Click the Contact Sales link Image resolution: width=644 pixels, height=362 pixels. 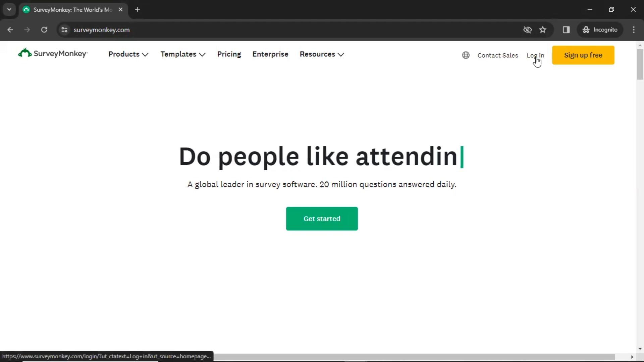click(498, 55)
